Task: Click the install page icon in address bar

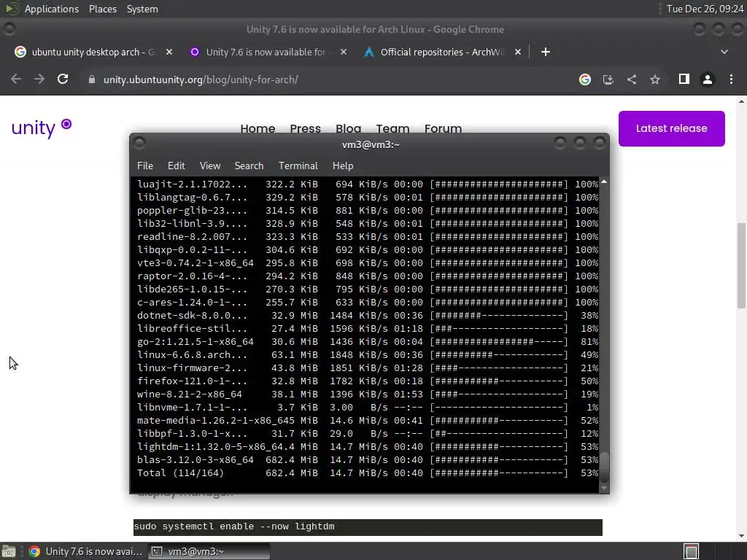Action: 608,79
